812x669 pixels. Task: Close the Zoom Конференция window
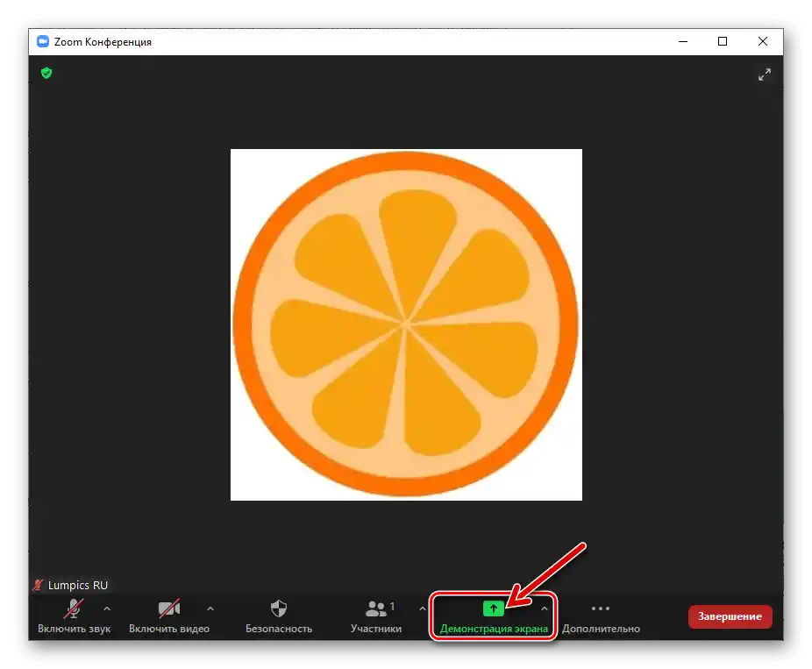[x=762, y=41]
